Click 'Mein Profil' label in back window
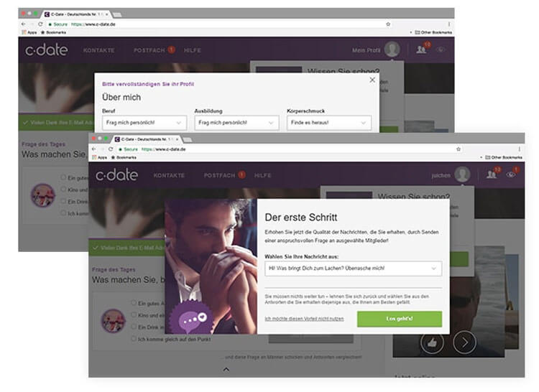Image resolution: width=539 pixels, height=392 pixels. pyautogui.click(x=366, y=50)
